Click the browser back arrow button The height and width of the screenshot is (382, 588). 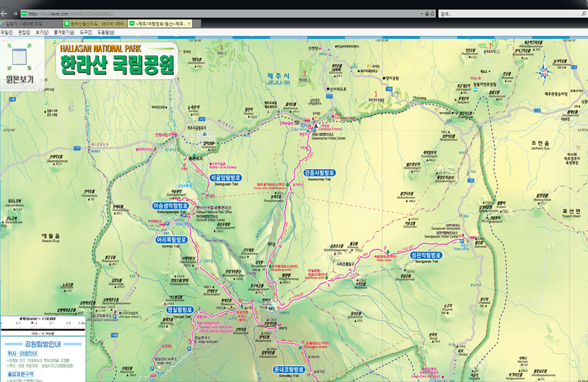pyautogui.click(x=4, y=14)
